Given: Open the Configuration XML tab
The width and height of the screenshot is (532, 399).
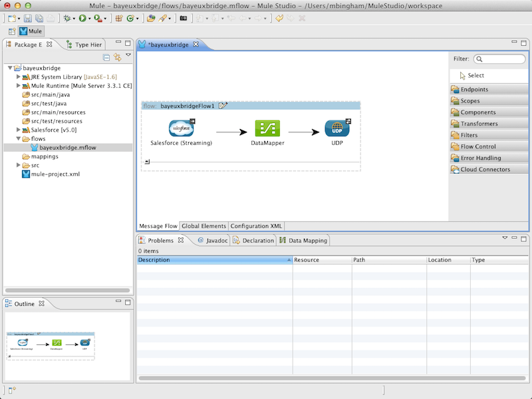Looking at the screenshot, I should click(256, 226).
